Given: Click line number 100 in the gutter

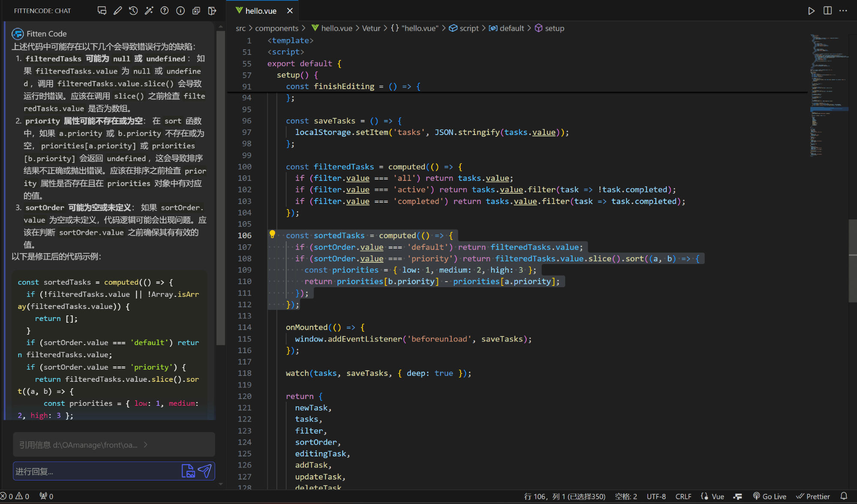Looking at the screenshot, I should (245, 167).
